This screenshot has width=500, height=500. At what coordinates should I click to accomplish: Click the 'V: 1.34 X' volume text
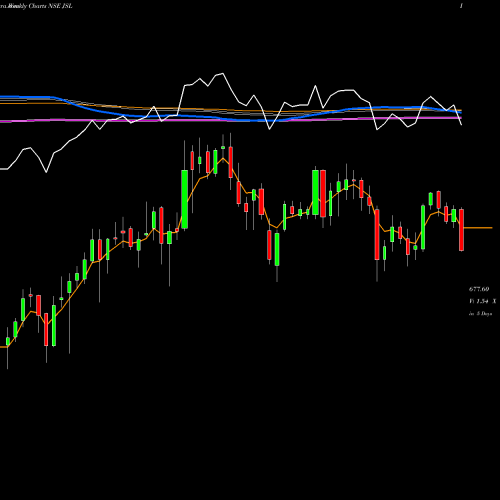pos(483,301)
